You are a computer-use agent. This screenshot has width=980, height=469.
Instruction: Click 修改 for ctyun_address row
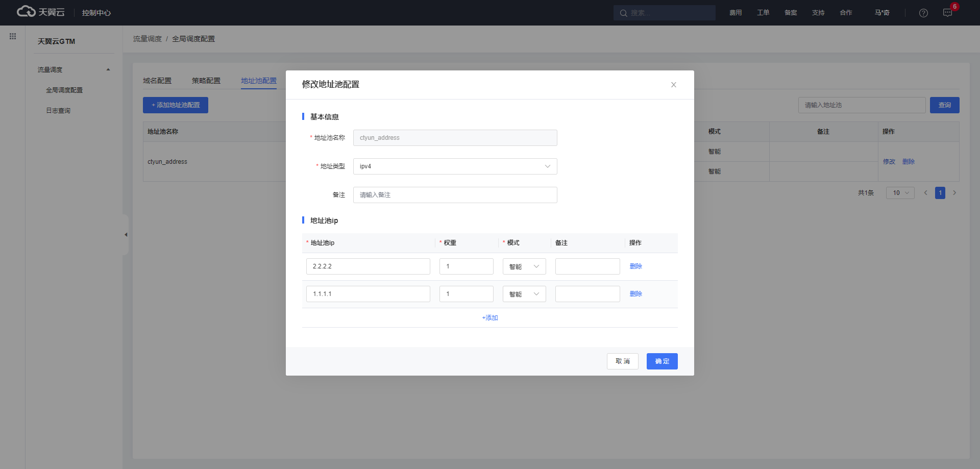pos(889,162)
